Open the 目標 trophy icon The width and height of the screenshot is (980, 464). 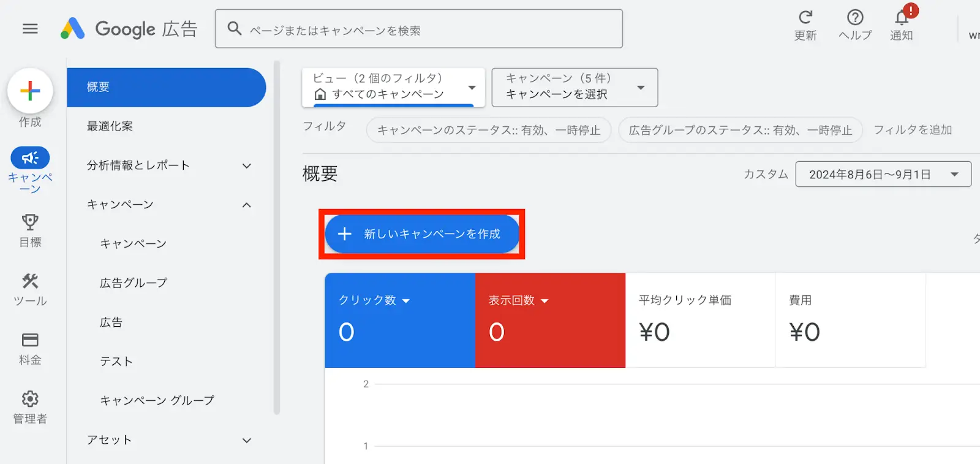coord(30,221)
